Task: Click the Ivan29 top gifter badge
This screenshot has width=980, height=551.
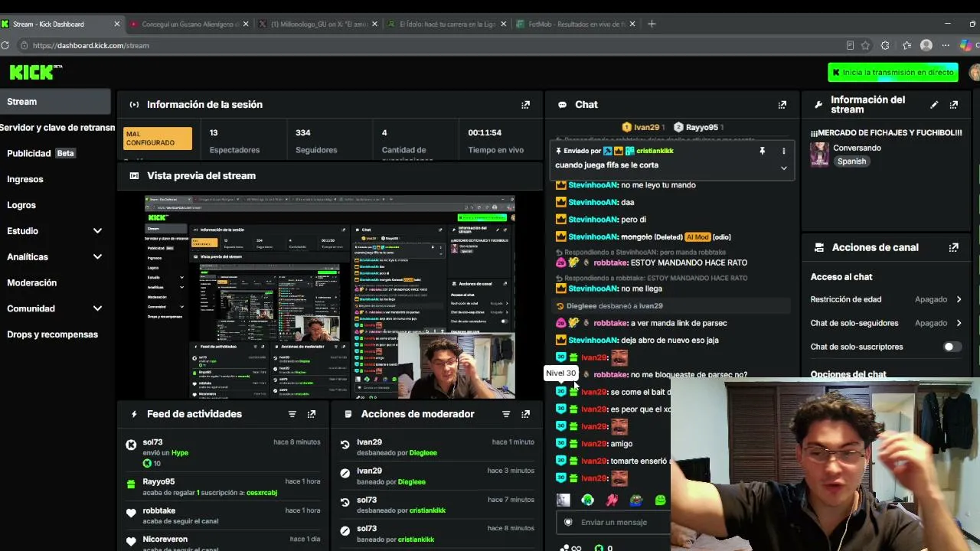Action: [642, 128]
